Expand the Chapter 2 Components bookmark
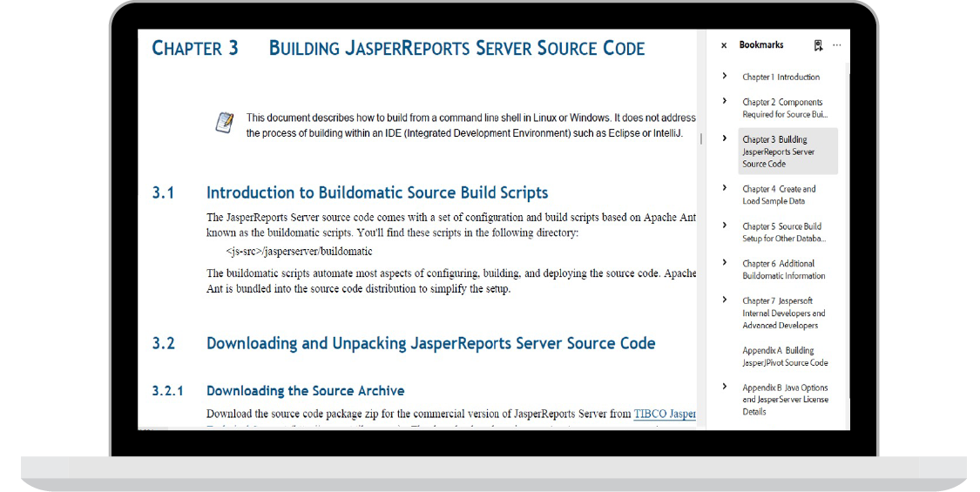Screen dimensions: 980x492 (725, 101)
